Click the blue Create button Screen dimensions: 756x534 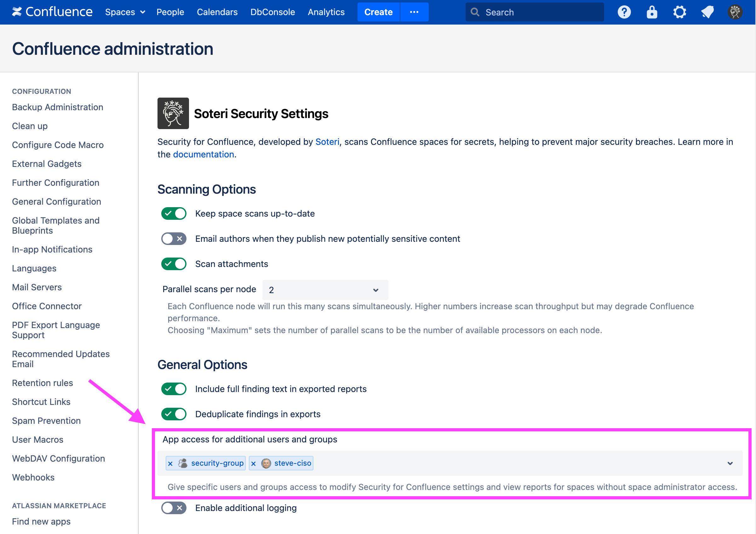tap(378, 12)
